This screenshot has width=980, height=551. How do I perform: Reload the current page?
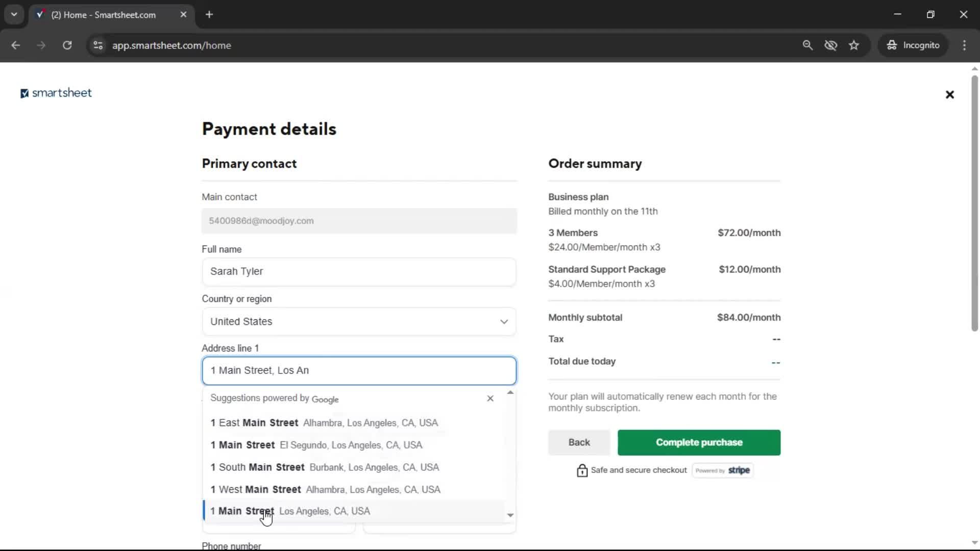67,45
